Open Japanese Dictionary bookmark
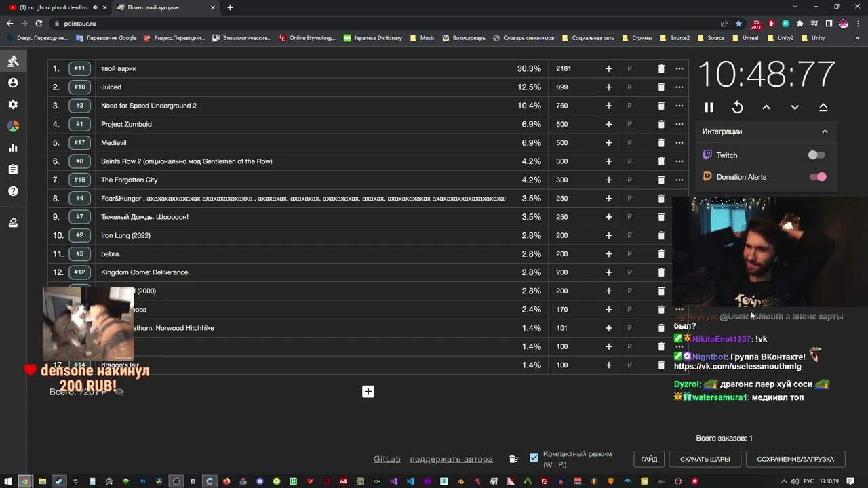 tap(373, 38)
